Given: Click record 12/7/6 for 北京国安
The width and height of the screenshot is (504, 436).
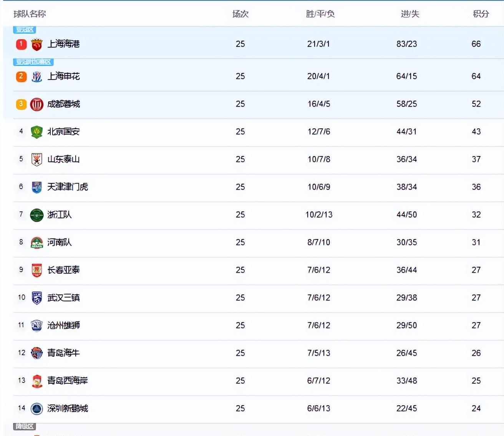Looking at the screenshot, I should click(319, 131).
